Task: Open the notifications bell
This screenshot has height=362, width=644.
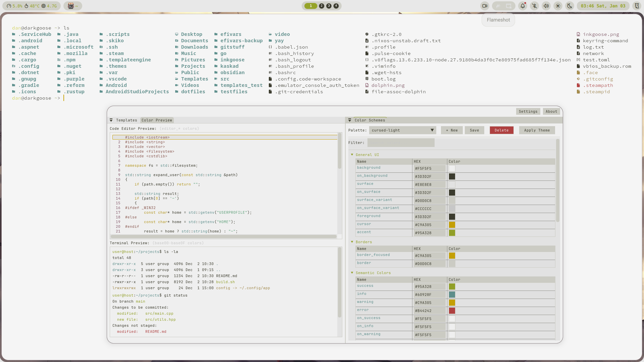Action: point(523,6)
